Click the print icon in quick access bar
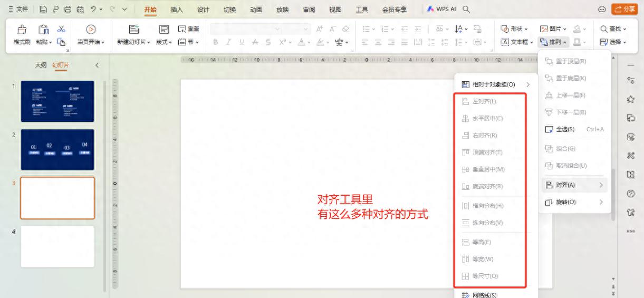 [68, 9]
